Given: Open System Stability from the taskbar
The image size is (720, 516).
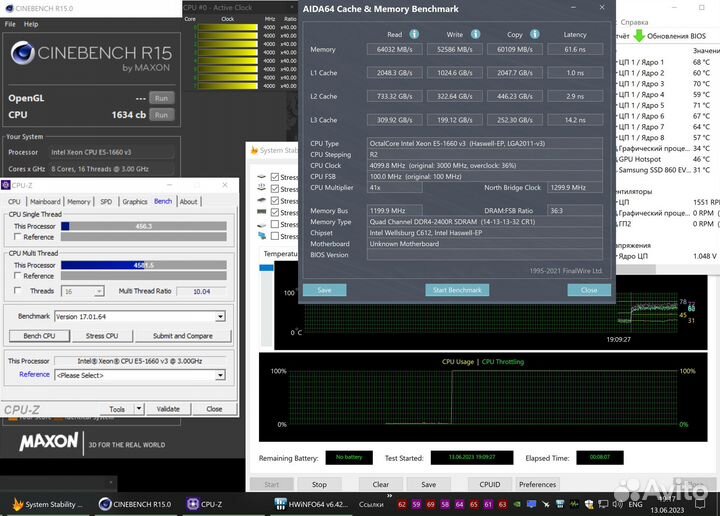Looking at the screenshot, I should [x=48, y=504].
